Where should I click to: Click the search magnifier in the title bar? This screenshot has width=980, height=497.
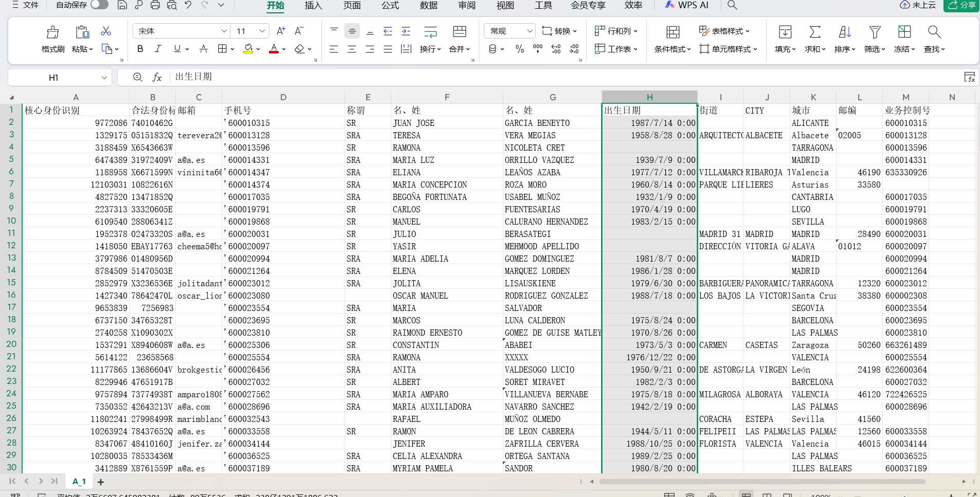[733, 5]
